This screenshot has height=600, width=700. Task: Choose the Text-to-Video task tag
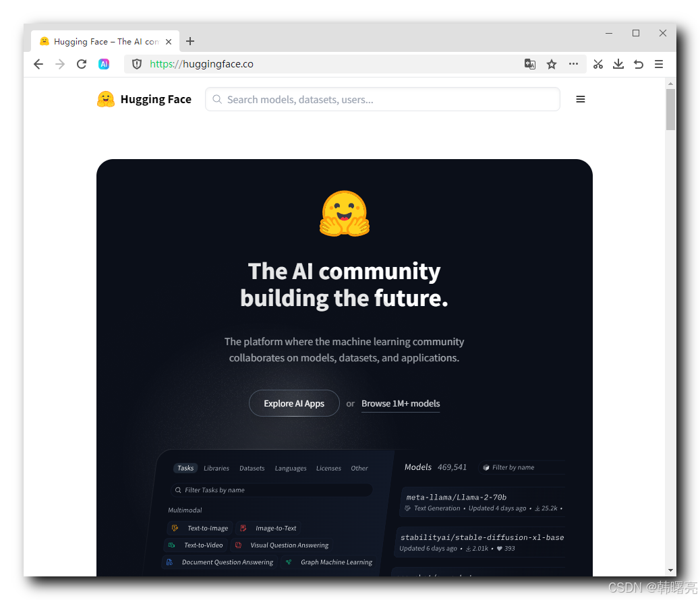click(x=196, y=545)
